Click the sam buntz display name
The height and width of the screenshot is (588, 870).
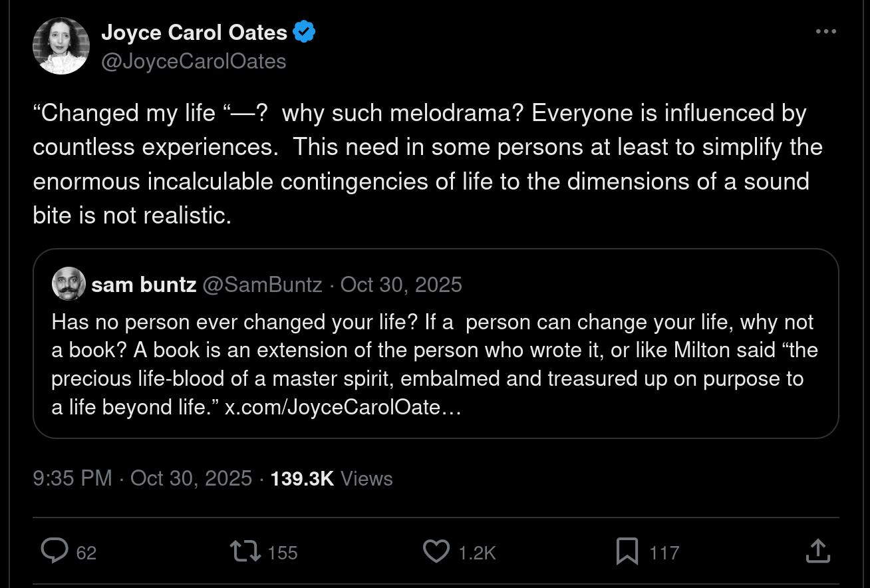click(x=144, y=285)
